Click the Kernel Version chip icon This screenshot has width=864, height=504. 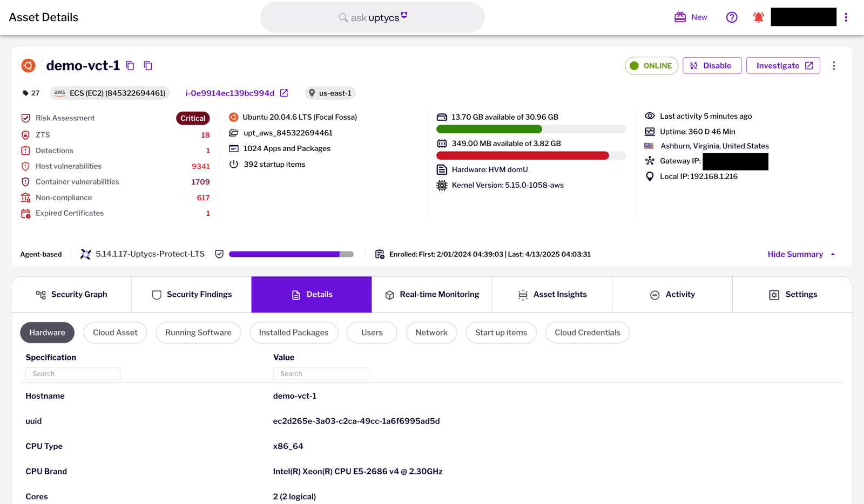click(442, 185)
